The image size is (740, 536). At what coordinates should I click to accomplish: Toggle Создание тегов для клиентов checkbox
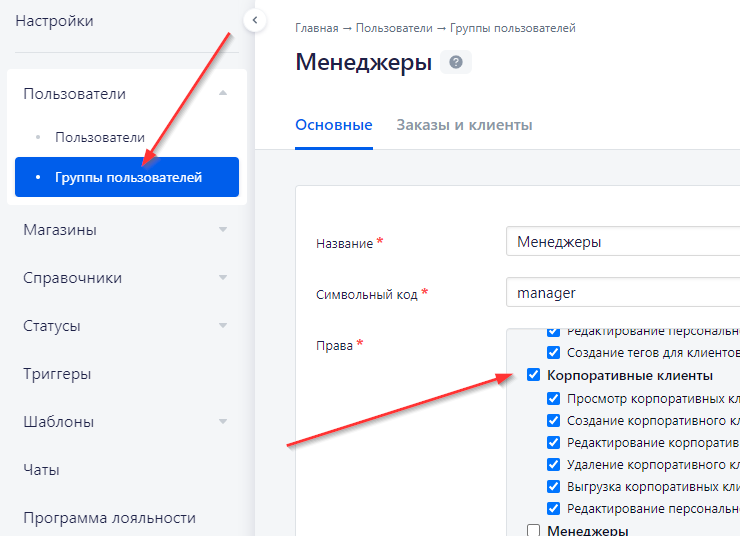coord(554,353)
